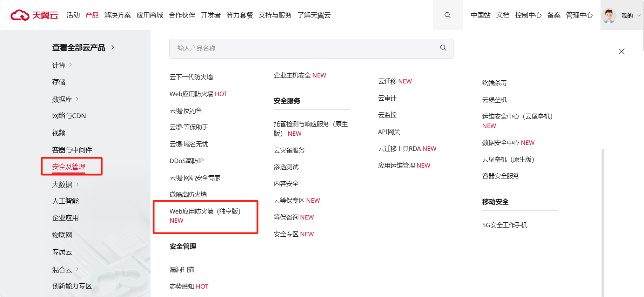644x297 pixels.
Task: Select the 专属云 category
Action: pyautogui.click(x=62, y=252)
